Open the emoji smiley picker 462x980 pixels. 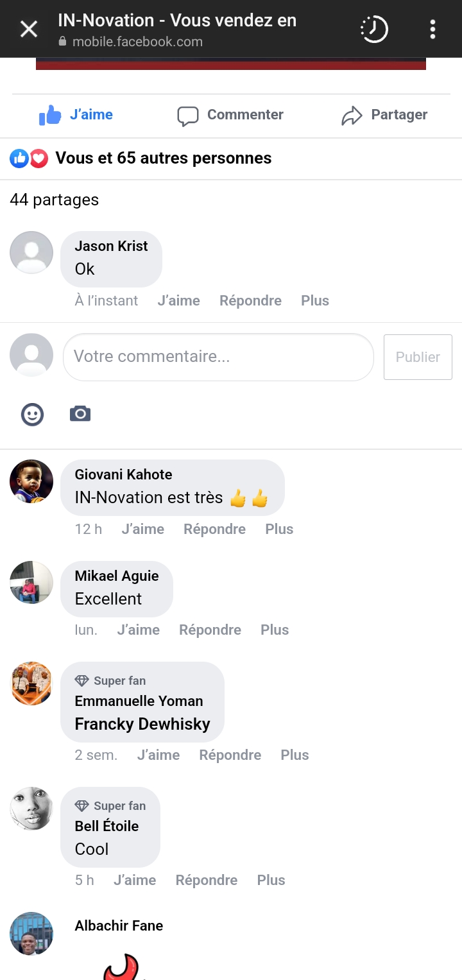[32, 414]
